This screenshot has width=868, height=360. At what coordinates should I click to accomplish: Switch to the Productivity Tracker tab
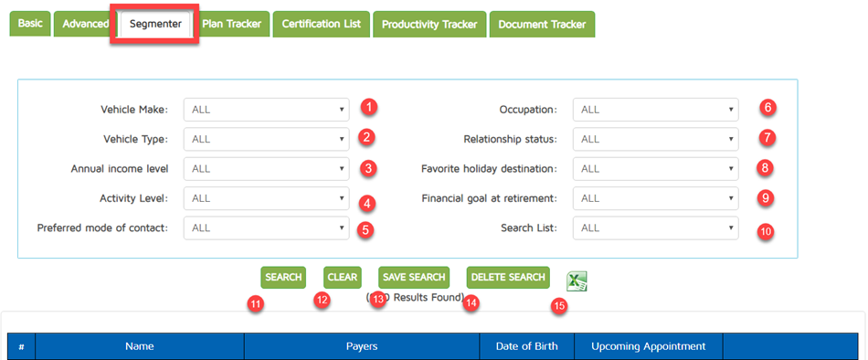coord(429,24)
